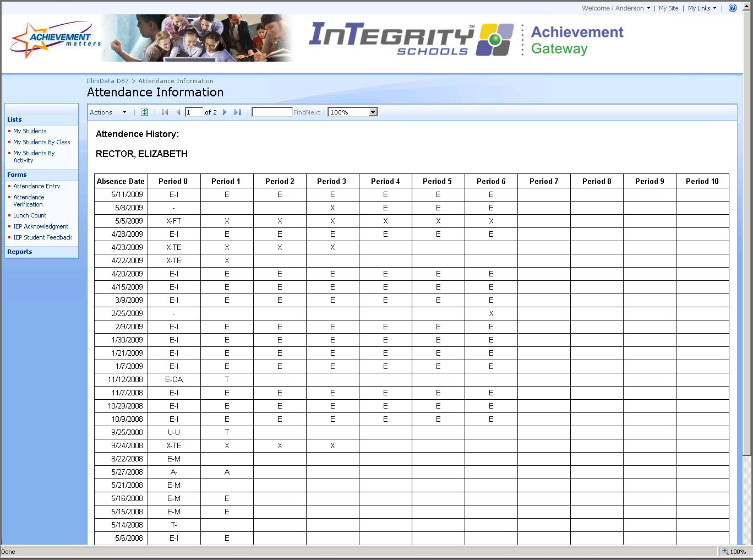Select the E-OA cell for 11/12/2008
The height and width of the screenshot is (560, 753).
[174, 379]
